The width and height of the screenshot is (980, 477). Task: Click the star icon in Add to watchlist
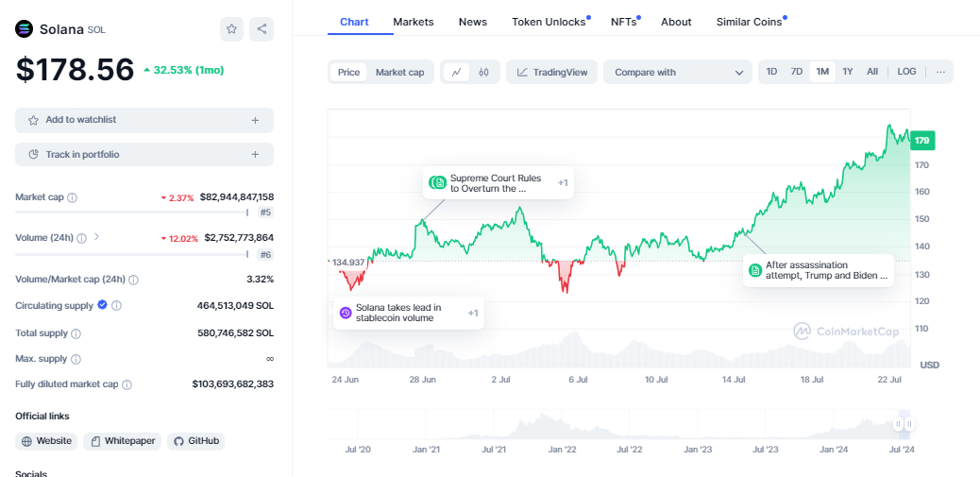[x=34, y=120]
